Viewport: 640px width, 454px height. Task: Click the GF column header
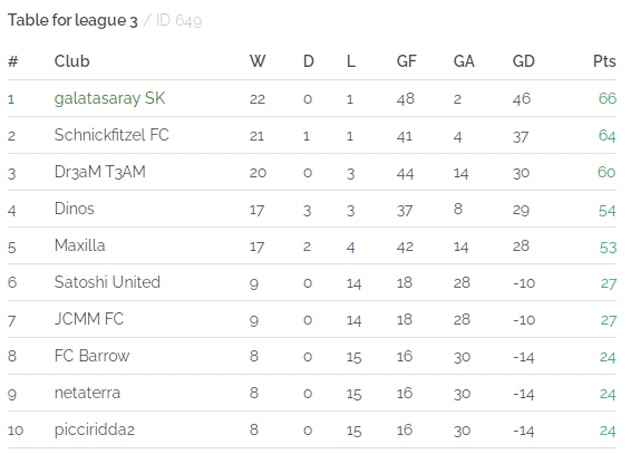(x=407, y=61)
